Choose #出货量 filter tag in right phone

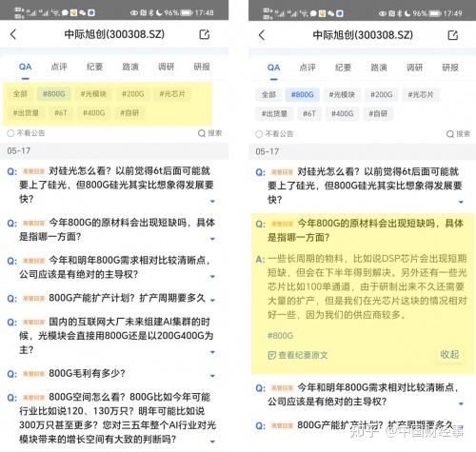[274, 113]
